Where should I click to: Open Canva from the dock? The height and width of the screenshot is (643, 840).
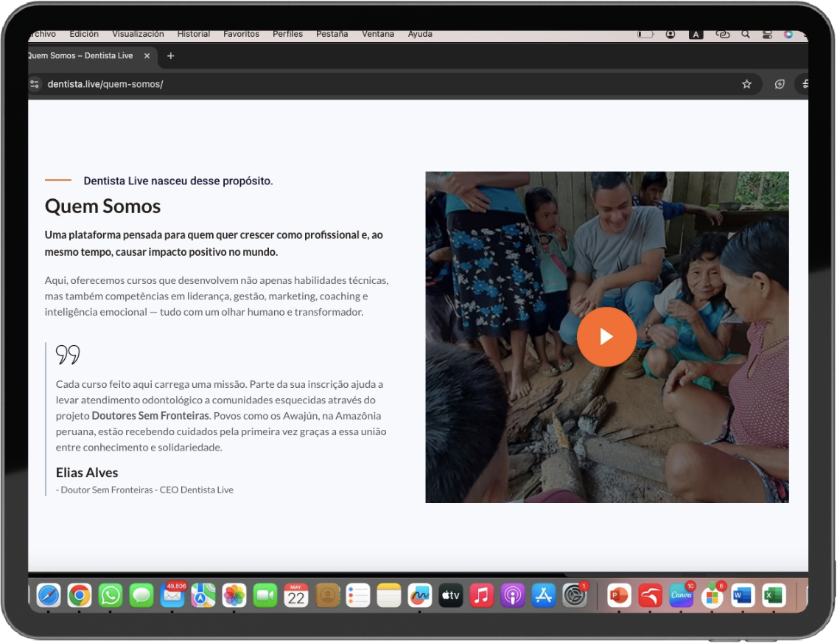(x=681, y=595)
